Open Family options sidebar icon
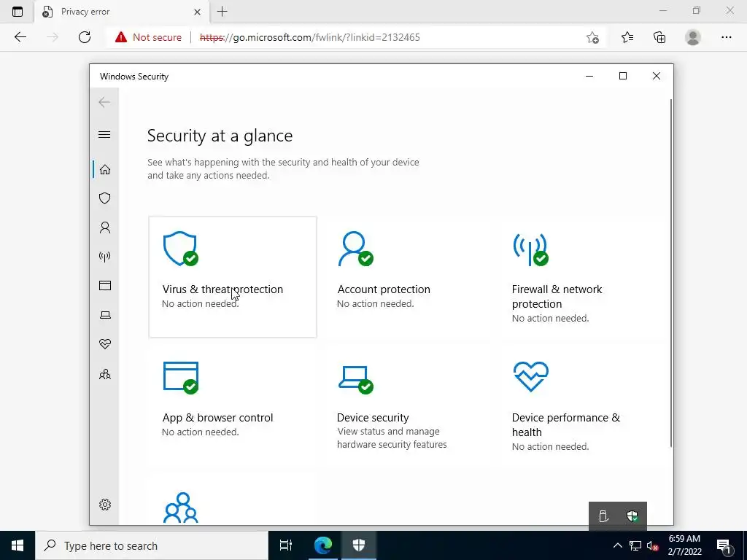 pyautogui.click(x=105, y=374)
